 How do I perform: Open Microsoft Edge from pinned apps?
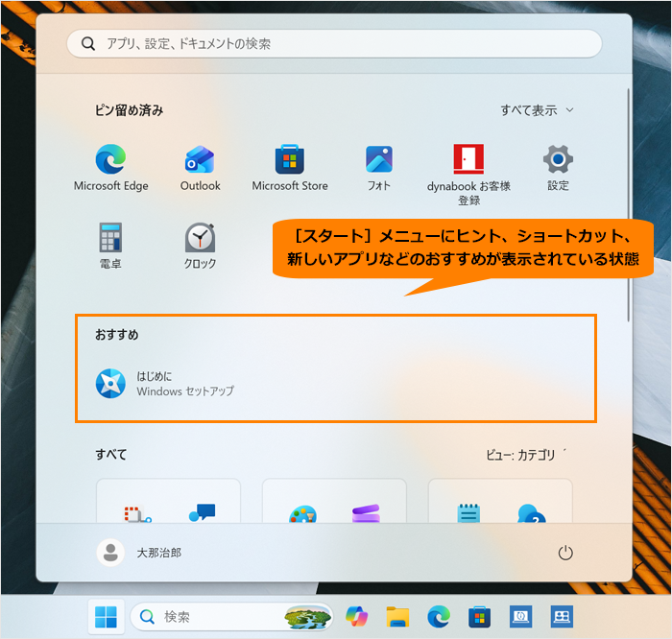[x=111, y=168]
